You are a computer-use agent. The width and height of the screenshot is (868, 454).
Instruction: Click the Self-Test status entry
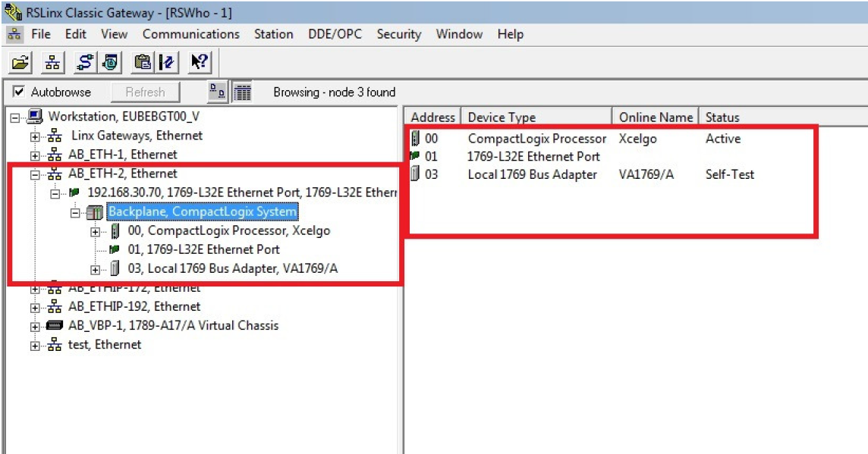click(730, 174)
